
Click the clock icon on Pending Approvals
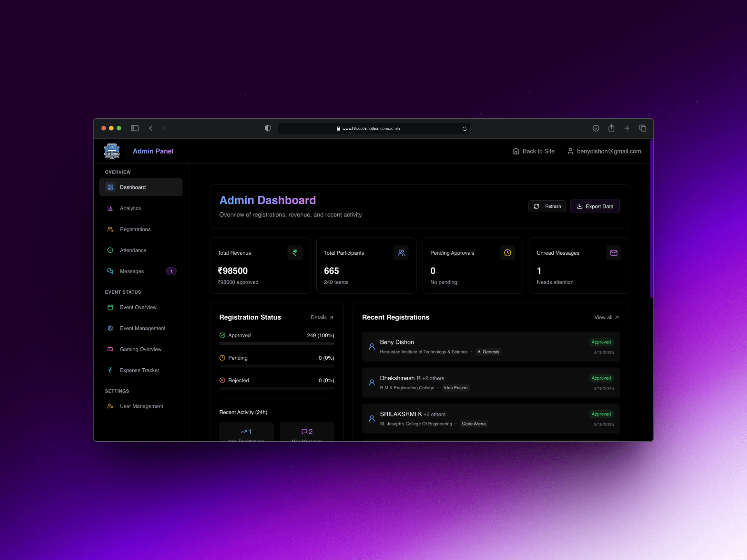(508, 253)
